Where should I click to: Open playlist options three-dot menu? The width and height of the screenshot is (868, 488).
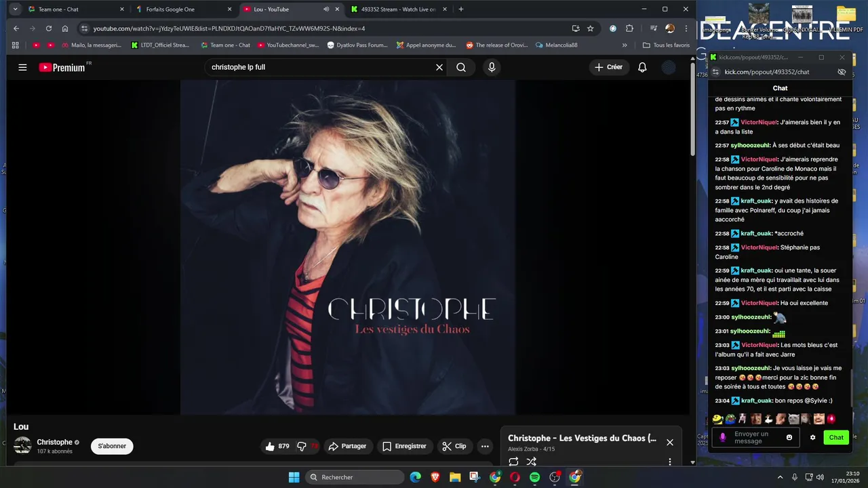(669, 462)
